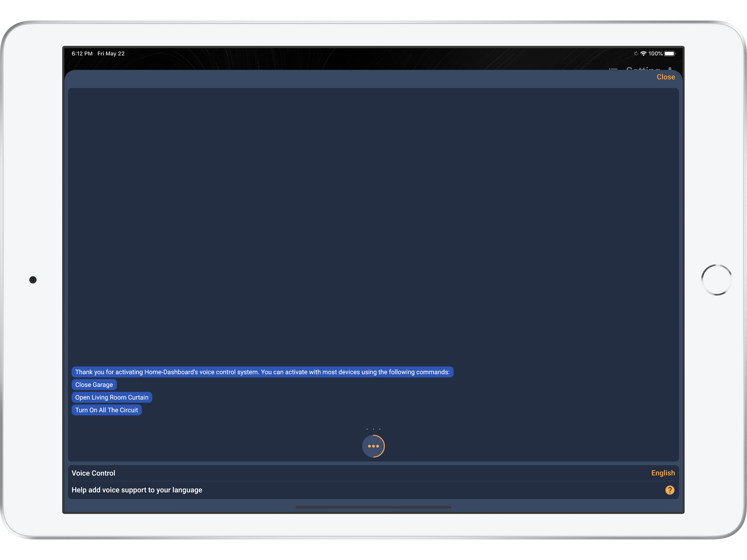Select the Turn On All The Circuit command
The height and width of the screenshot is (560, 747).
click(x=107, y=410)
